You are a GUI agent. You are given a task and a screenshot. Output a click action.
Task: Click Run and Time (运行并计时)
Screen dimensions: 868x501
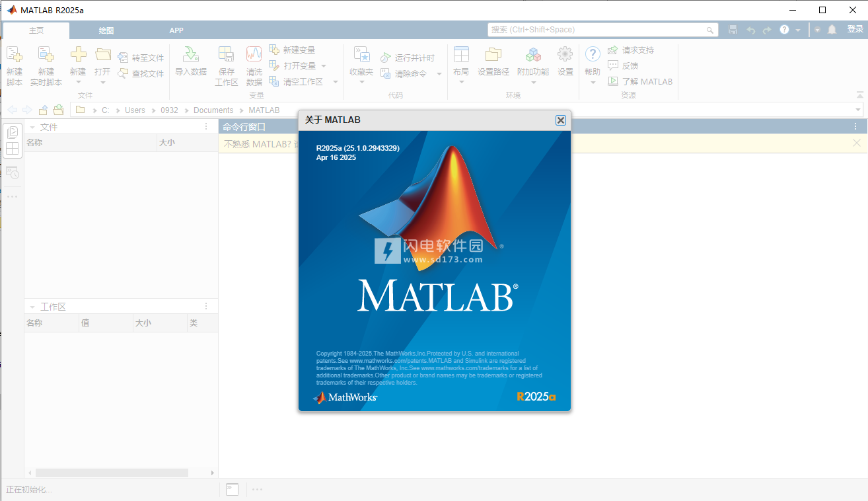(x=408, y=58)
